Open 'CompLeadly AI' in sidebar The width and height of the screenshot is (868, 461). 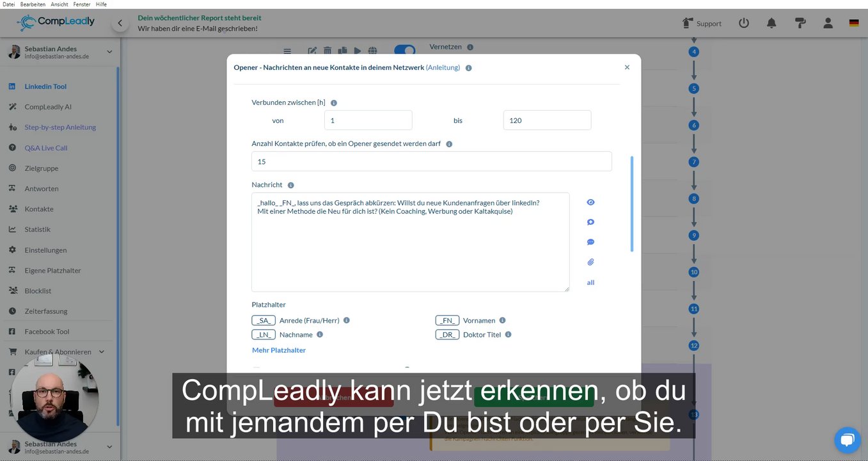pos(48,107)
